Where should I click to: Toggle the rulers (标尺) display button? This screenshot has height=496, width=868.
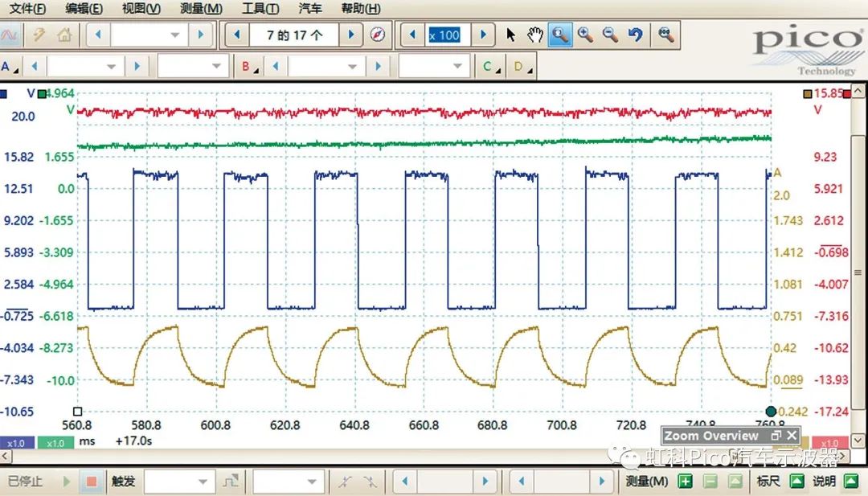796,482
